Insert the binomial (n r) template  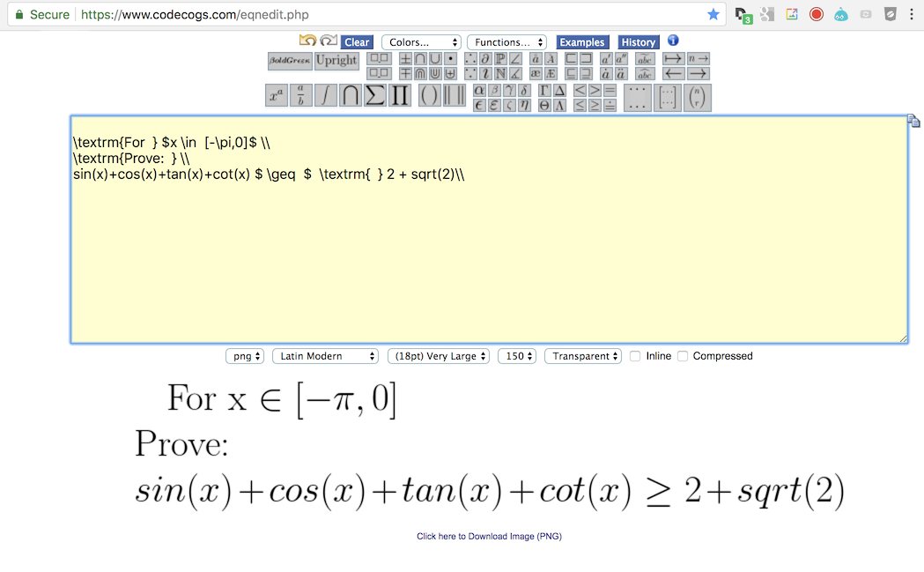697,98
